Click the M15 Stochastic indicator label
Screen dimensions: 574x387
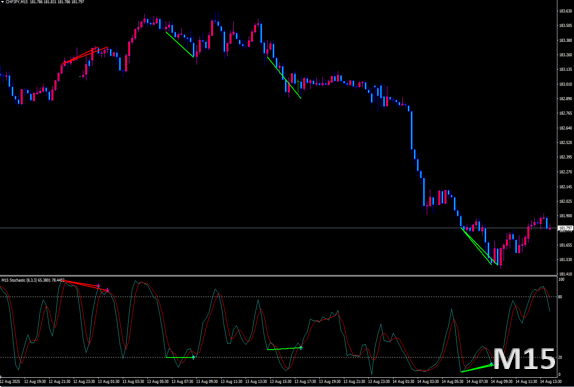tap(33, 280)
